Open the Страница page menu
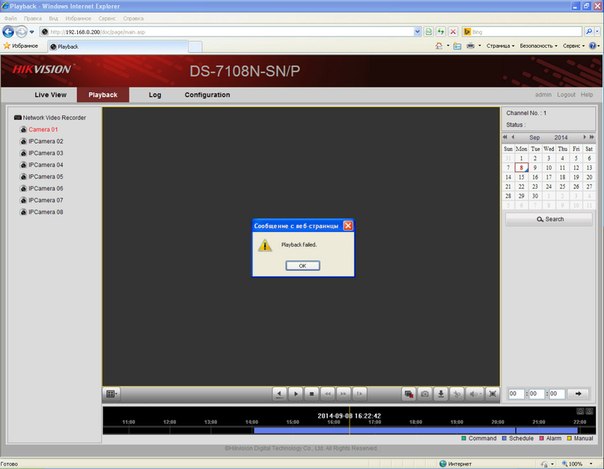The width and height of the screenshot is (604, 469). [x=500, y=46]
